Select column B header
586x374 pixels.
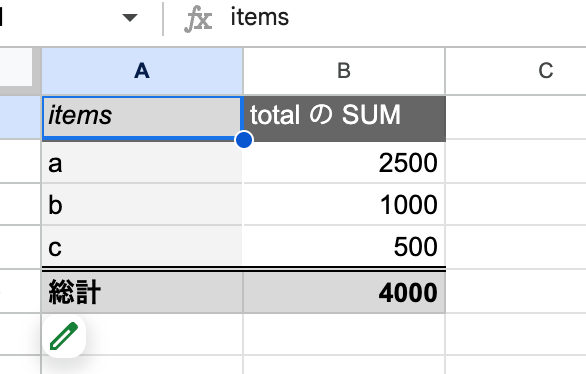[344, 71]
